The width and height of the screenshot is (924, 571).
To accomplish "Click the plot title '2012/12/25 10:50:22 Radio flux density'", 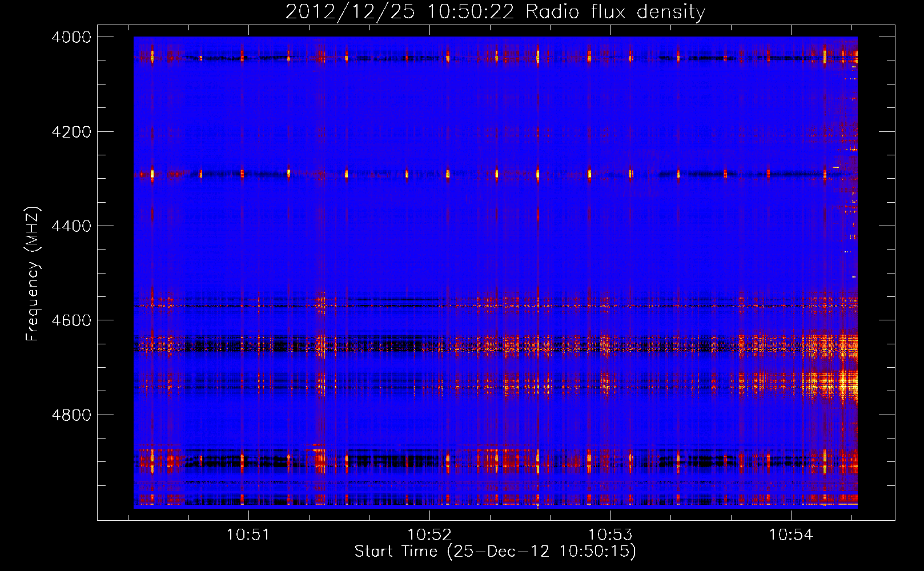I will click(x=495, y=12).
